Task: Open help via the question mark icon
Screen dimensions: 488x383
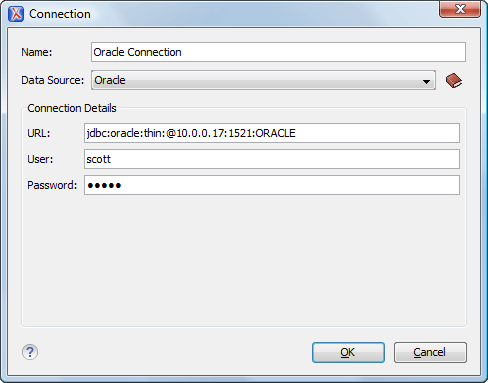Action: pos(30,352)
